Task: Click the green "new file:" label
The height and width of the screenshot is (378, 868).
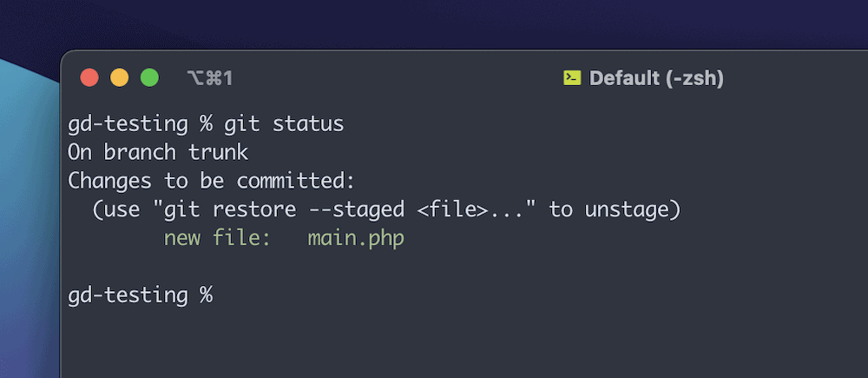Action: (217, 238)
